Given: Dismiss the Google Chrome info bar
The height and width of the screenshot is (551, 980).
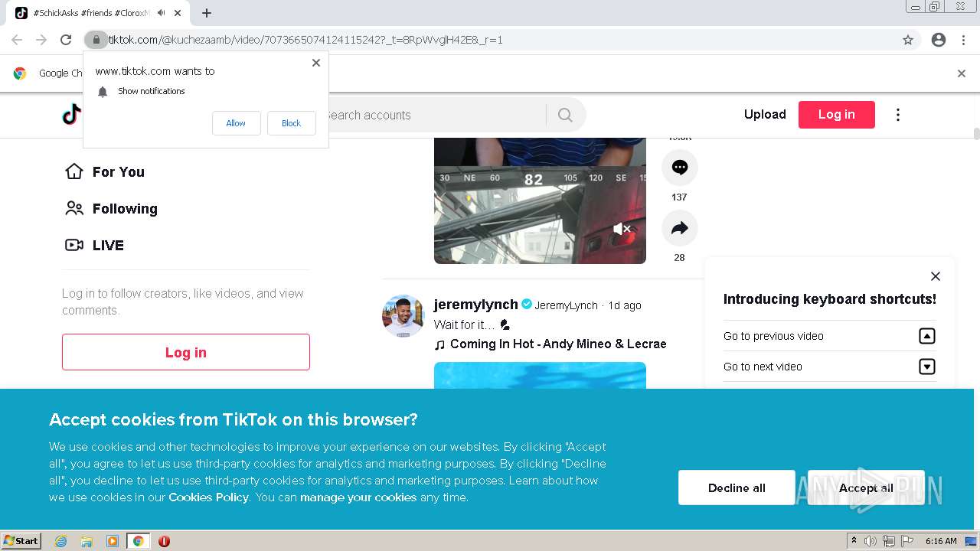Looking at the screenshot, I should click(x=962, y=73).
